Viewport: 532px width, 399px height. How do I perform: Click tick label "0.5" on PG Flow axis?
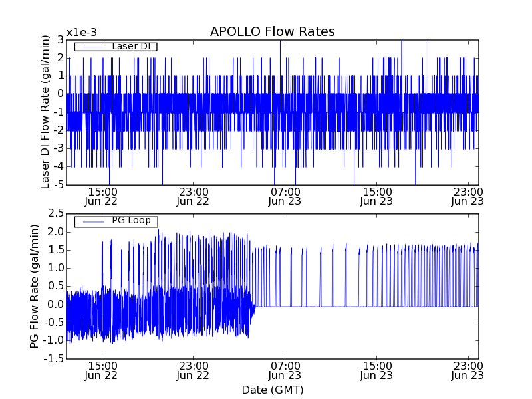56,286
